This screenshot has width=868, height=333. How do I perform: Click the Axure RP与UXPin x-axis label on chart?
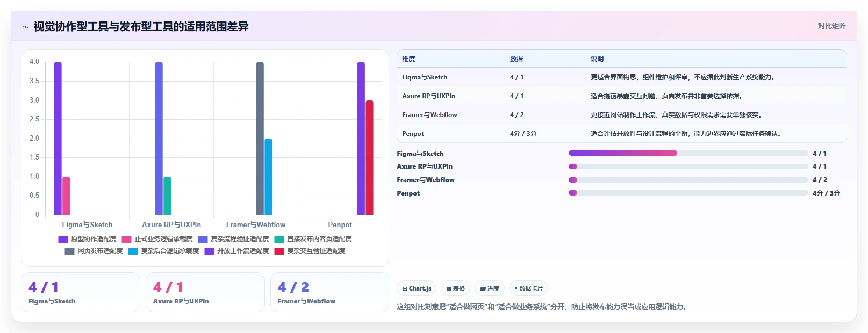[x=171, y=225]
